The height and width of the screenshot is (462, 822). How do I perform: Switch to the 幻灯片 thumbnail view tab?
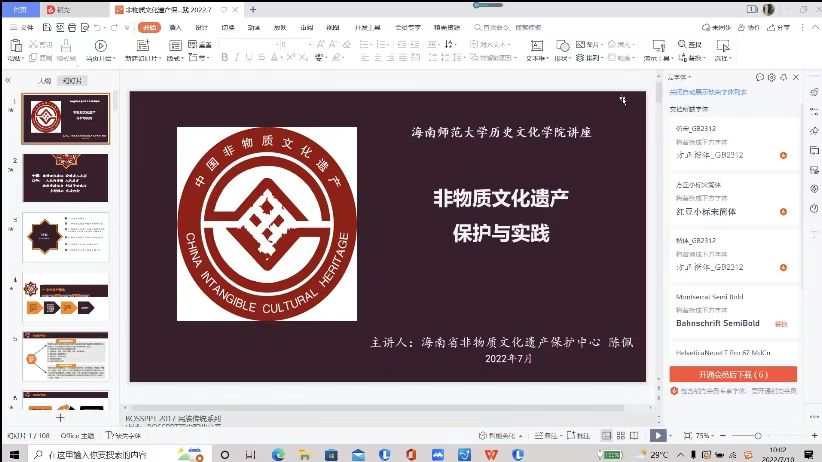[73, 80]
